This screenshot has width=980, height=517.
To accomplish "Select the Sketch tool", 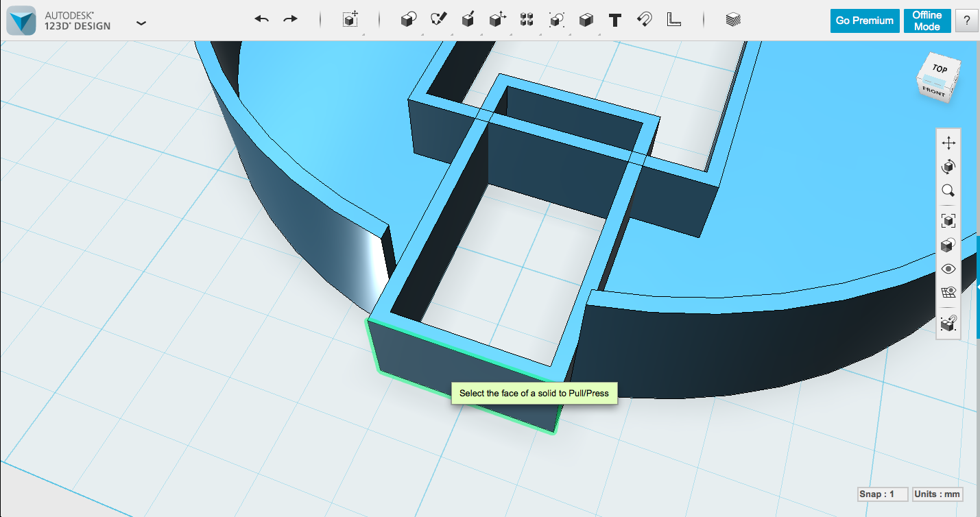I will click(440, 20).
